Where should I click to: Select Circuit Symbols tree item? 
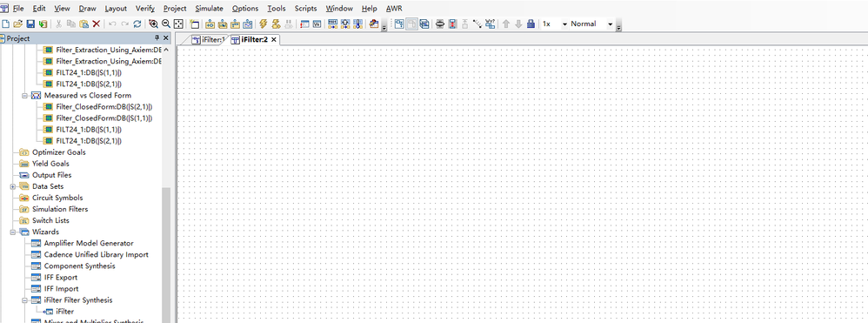point(57,198)
